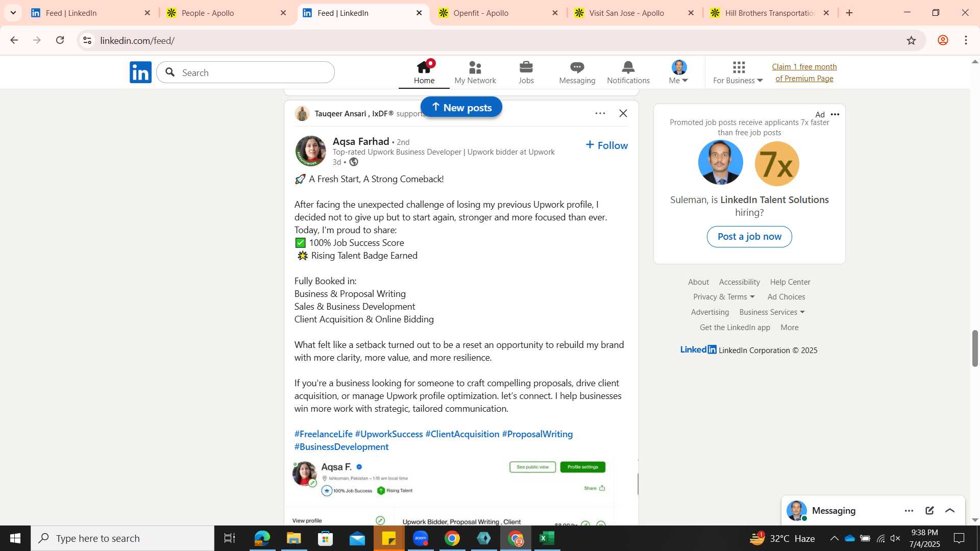Open the tab search dropdown arrow
Screen dimensions: 980x551
[13, 13]
